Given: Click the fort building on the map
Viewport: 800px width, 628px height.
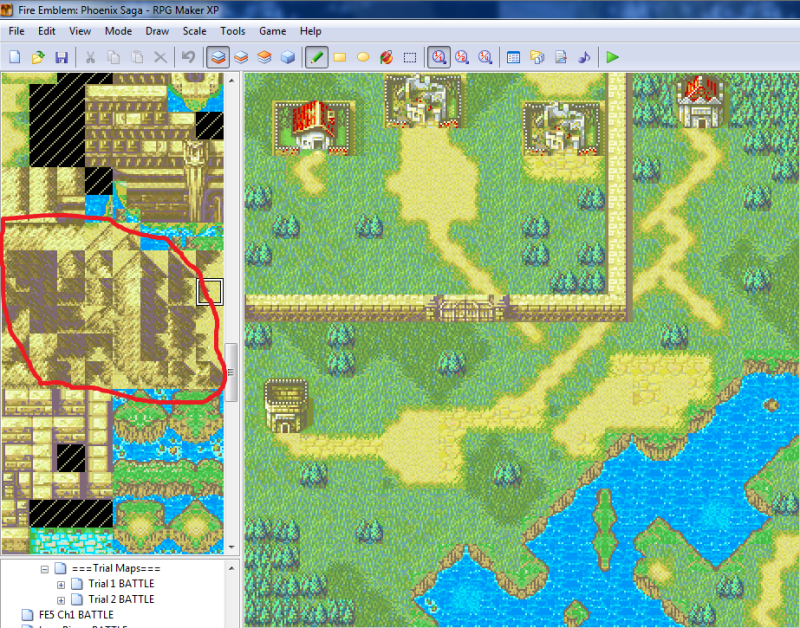Looking at the screenshot, I should [x=286, y=406].
